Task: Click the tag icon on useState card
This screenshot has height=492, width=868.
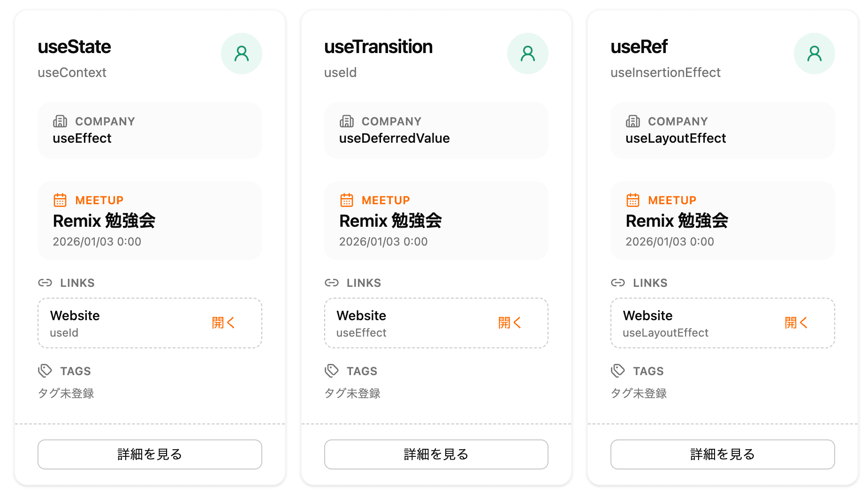Action: click(45, 371)
